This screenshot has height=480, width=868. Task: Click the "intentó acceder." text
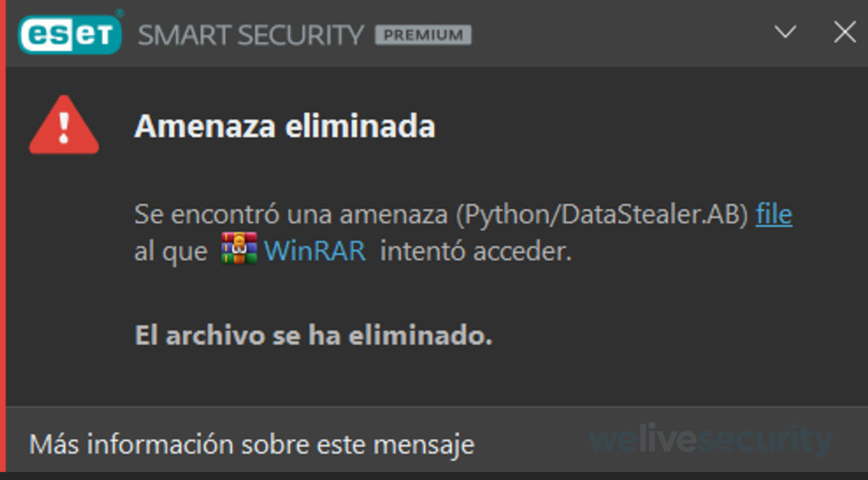coord(476,251)
